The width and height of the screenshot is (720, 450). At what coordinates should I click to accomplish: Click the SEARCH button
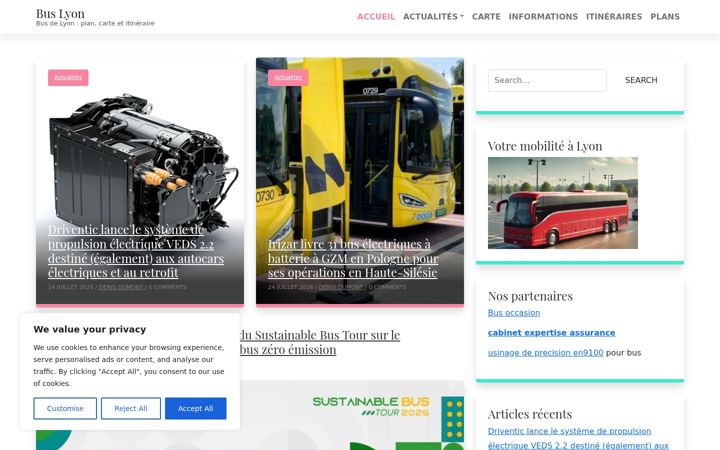[641, 80]
